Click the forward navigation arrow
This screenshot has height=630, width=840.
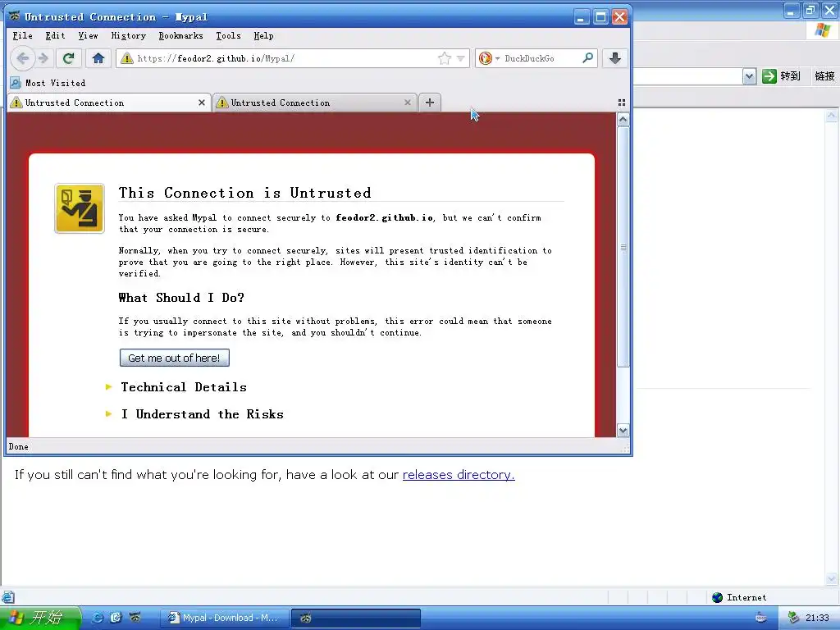43,58
